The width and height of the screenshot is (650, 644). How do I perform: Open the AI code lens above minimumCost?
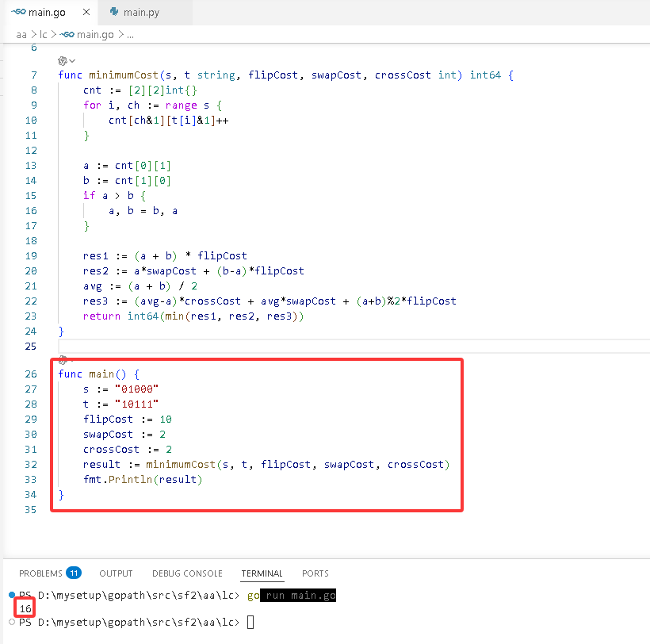(x=62, y=61)
